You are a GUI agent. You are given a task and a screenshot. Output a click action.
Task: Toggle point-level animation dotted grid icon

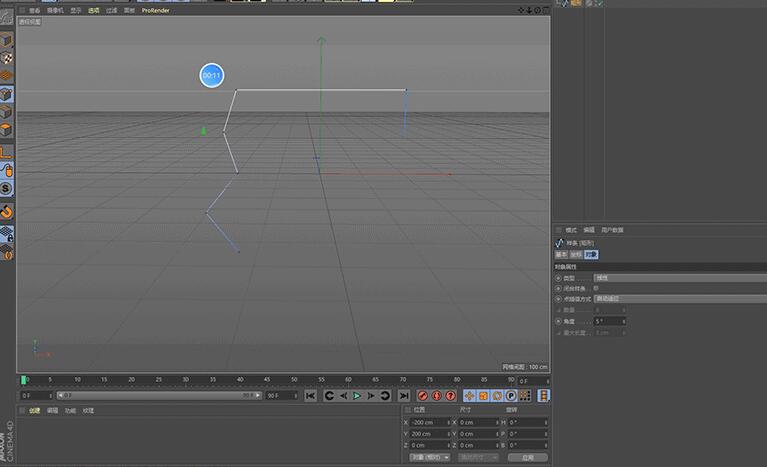tap(524, 396)
